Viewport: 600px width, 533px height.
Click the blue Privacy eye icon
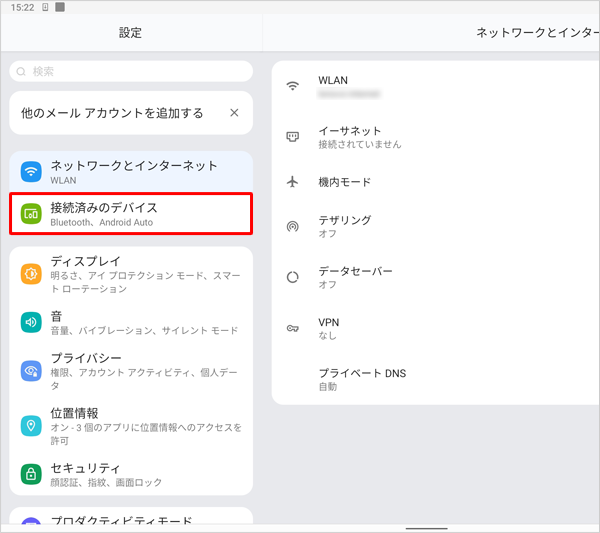click(x=31, y=371)
